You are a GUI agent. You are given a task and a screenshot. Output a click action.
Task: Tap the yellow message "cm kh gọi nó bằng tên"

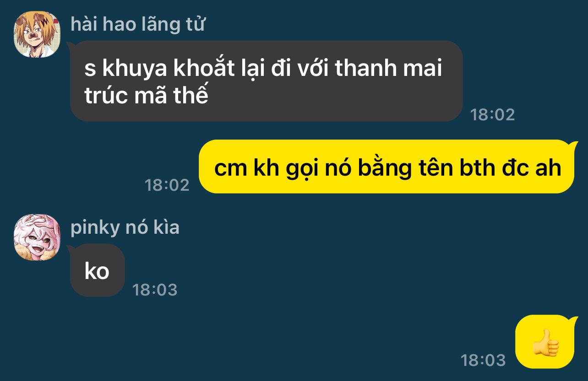[387, 167]
